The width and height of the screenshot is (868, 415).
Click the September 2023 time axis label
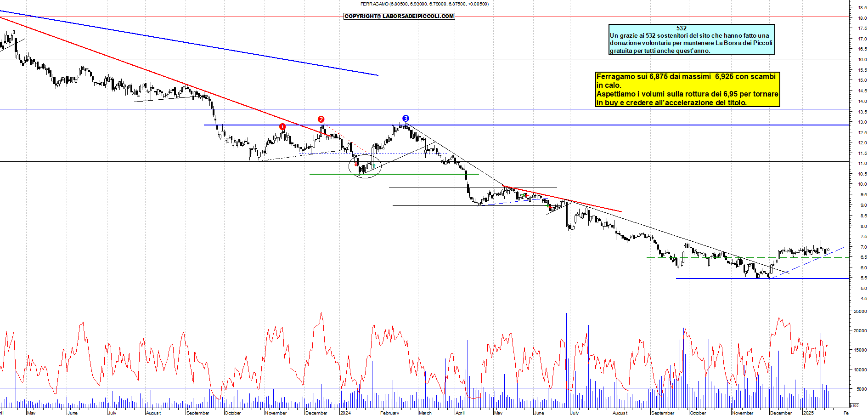click(198, 413)
